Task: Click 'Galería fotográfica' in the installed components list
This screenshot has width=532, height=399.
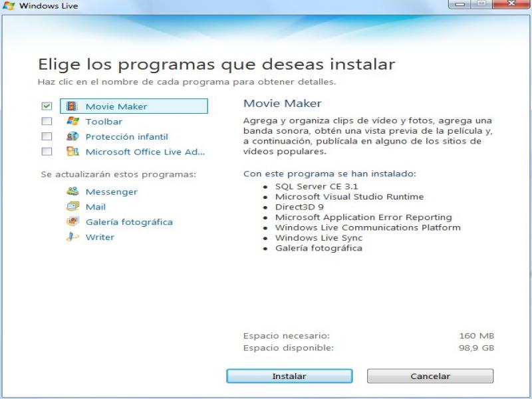Action: (x=319, y=248)
